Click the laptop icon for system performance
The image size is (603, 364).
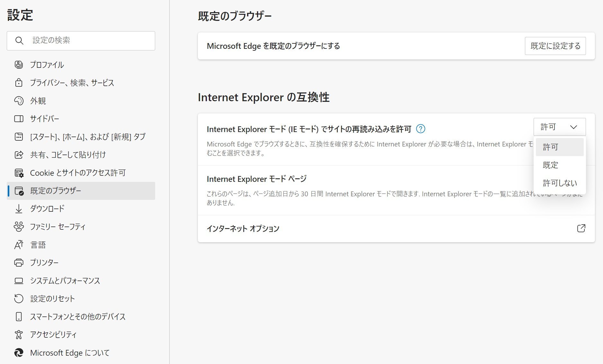tap(19, 281)
